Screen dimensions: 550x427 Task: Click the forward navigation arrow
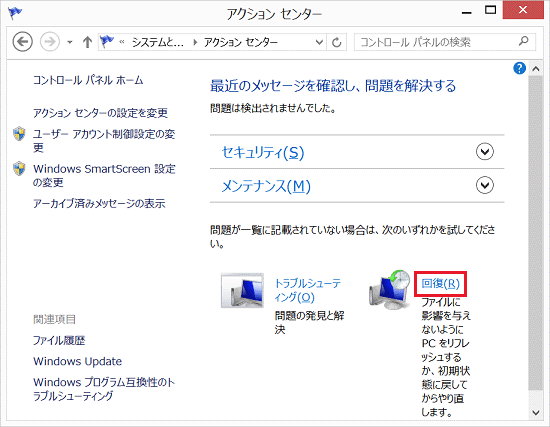[50, 42]
